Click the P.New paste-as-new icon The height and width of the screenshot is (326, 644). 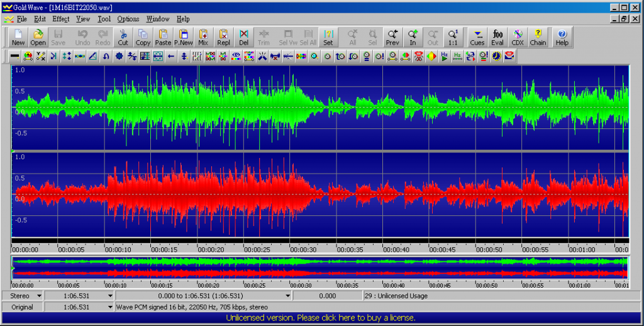183,37
